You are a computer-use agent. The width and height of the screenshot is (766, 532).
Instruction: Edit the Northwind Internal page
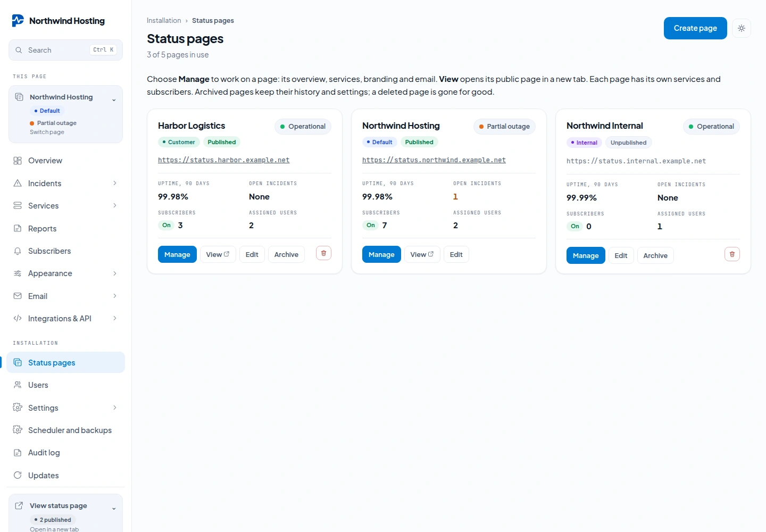pyautogui.click(x=621, y=255)
